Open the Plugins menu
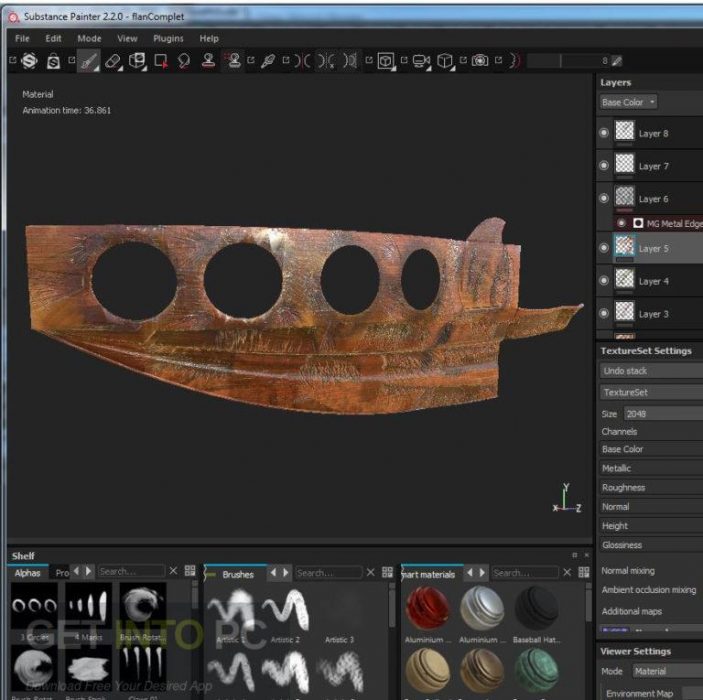This screenshot has height=700, width=703. coord(168,38)
